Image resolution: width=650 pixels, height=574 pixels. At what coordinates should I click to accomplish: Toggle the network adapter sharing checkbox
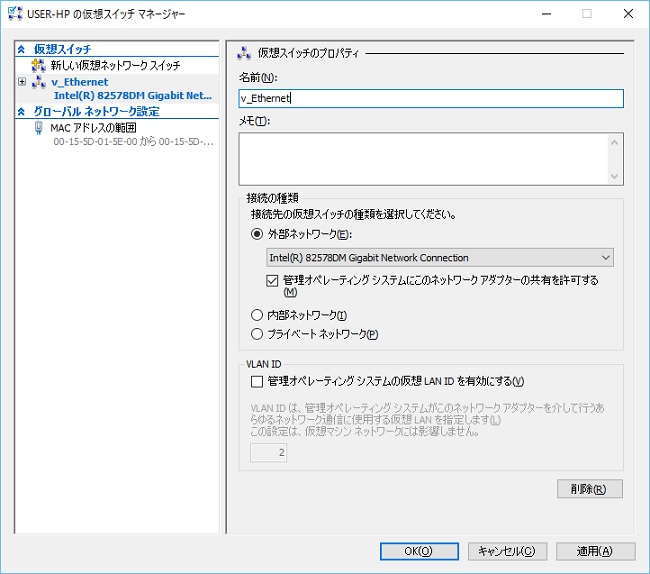(272, 281)
